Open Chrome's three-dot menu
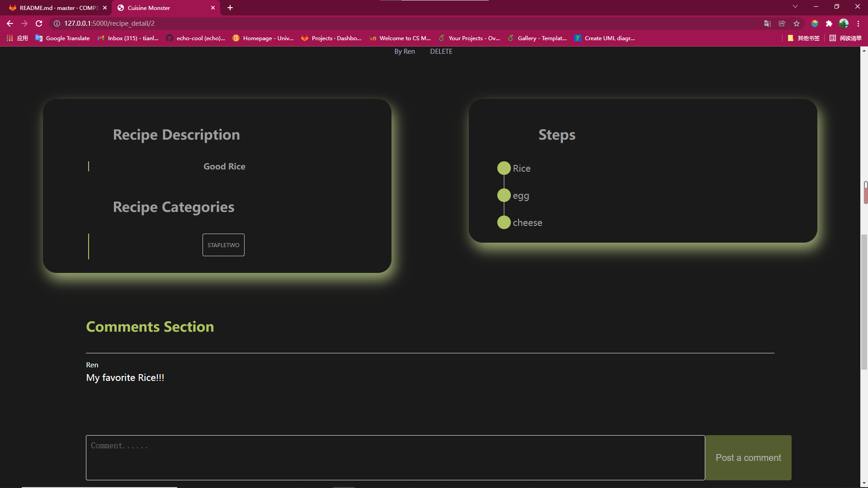 858,23
